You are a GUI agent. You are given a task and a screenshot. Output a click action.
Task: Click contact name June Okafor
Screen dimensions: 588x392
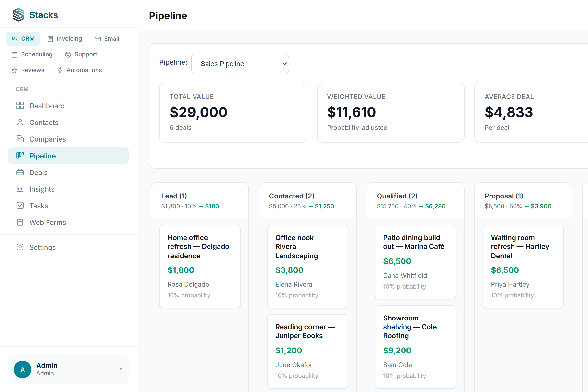coord(294,365)
